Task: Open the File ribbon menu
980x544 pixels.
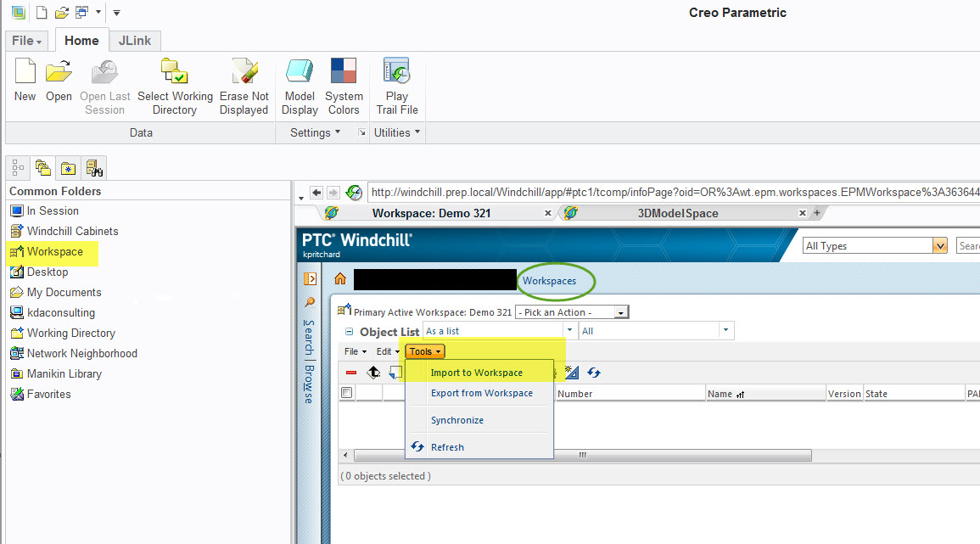Action: click(x=27, y=41)
